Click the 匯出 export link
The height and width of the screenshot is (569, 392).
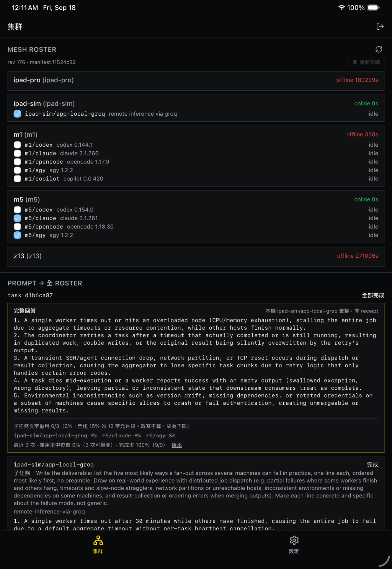tap(177, 445)
